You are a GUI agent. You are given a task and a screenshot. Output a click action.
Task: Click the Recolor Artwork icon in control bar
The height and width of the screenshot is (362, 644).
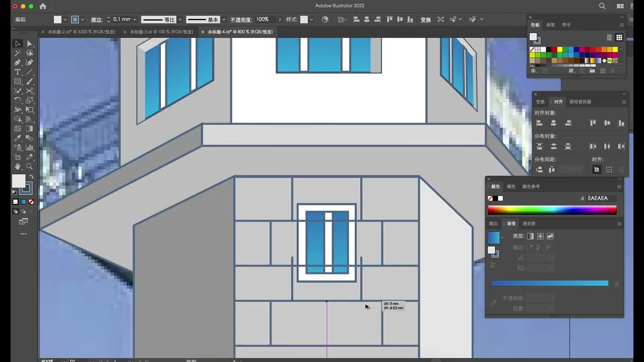[325, 20]
